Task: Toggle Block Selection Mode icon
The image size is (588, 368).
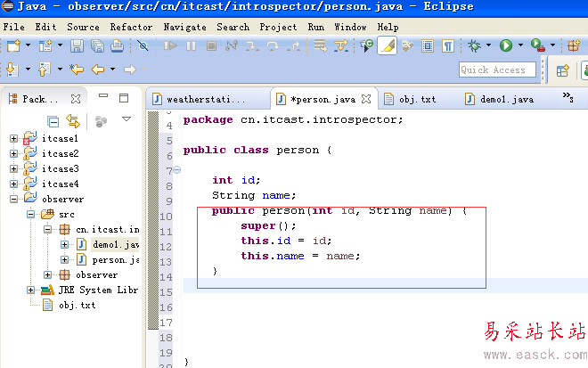Action: point(428,45)
